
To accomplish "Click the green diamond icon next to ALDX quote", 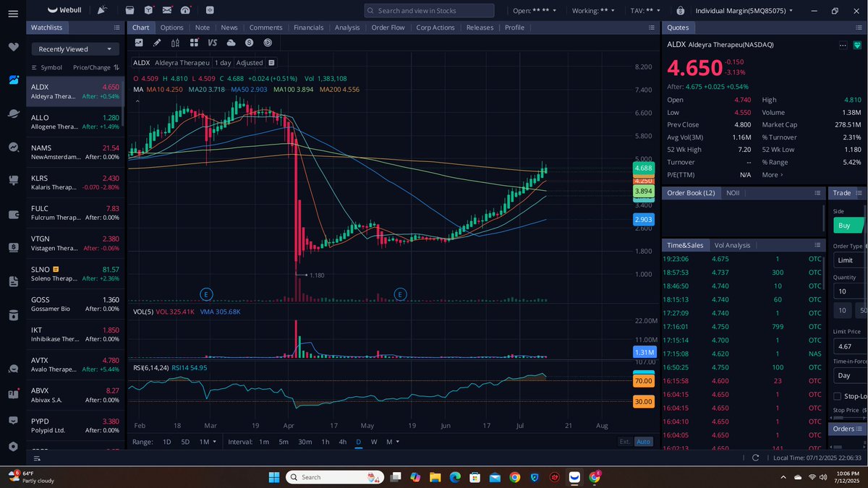I will [x=857, y=45].
